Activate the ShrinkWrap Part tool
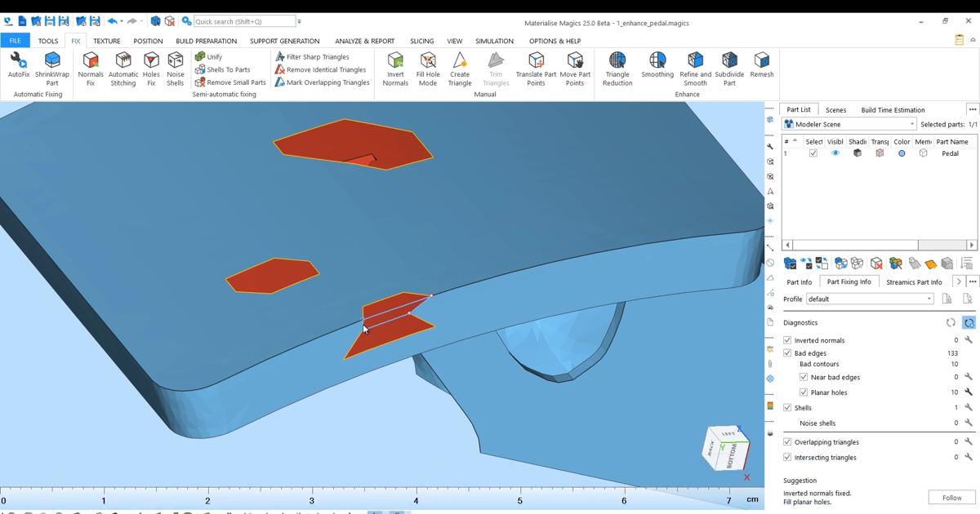This screenshot has height=514, width=980. pos(51,67)
